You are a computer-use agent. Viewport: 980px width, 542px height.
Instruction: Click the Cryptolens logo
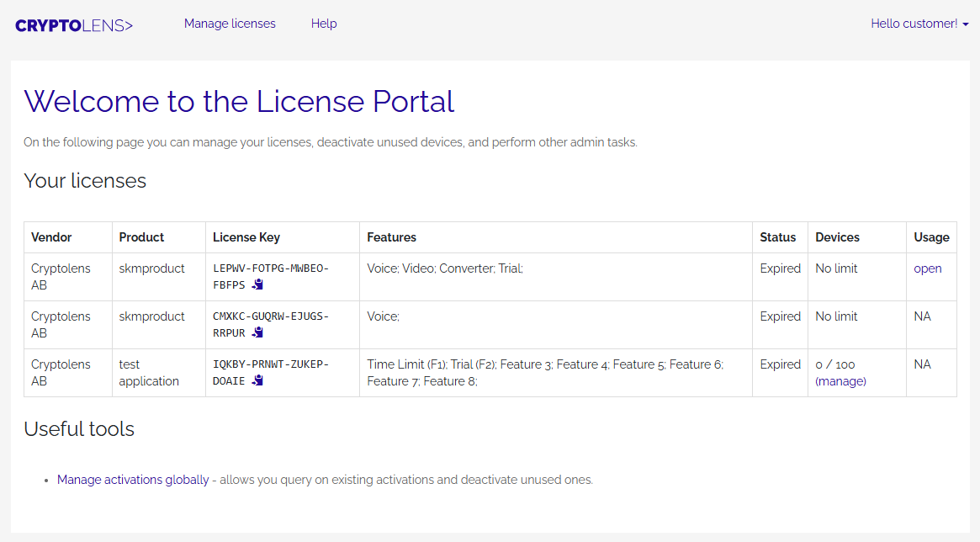74,25
